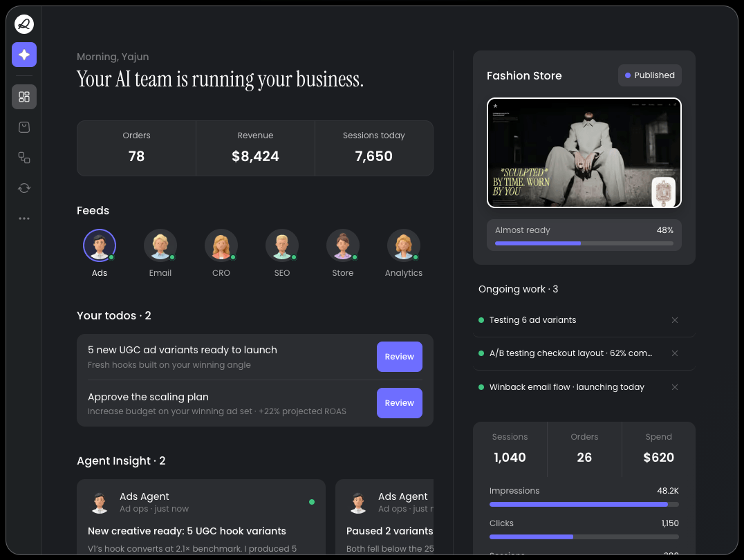
Task: Click the 'Approve the scaling plan' title
Action: coord(148,397)
